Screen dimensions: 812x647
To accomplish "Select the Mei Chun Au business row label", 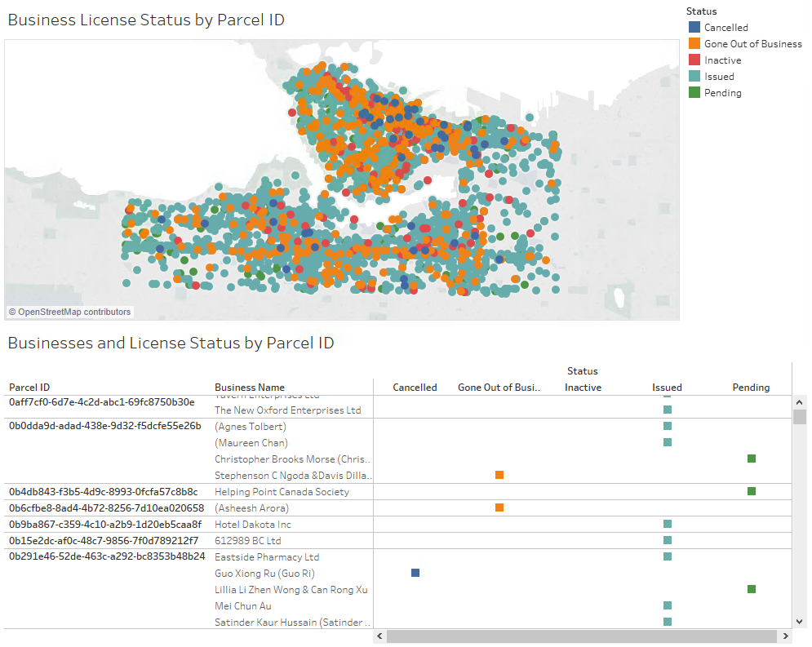I will click(x=243, y=606).
